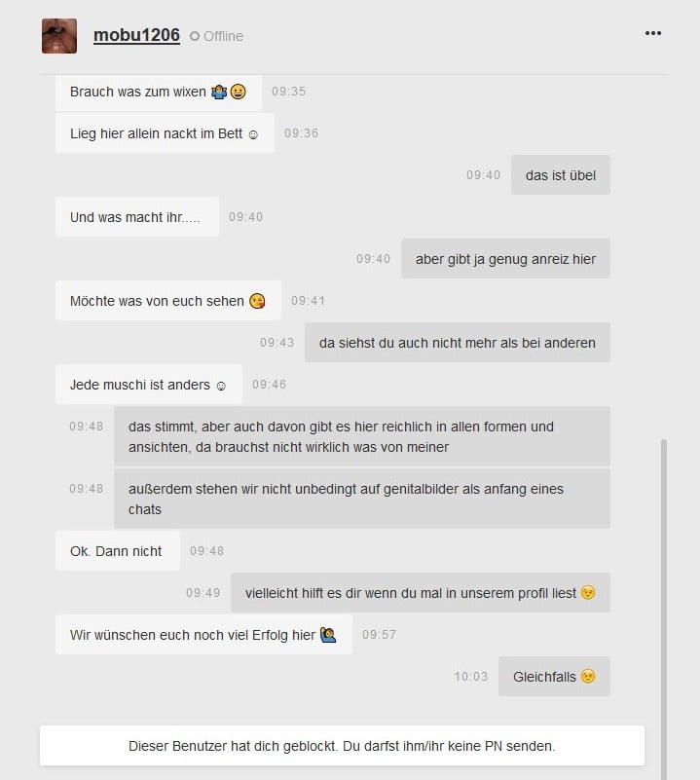Click the 09:57 timestamp label
The image size is (700, 780).
click(x=379, y=635)
